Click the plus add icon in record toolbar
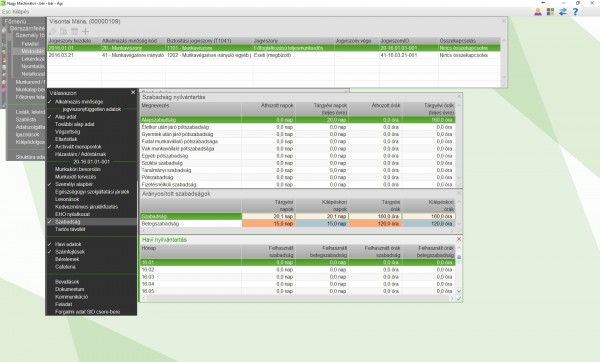The image size is (600, 362). pyautogui.click(x=85, y=31)
